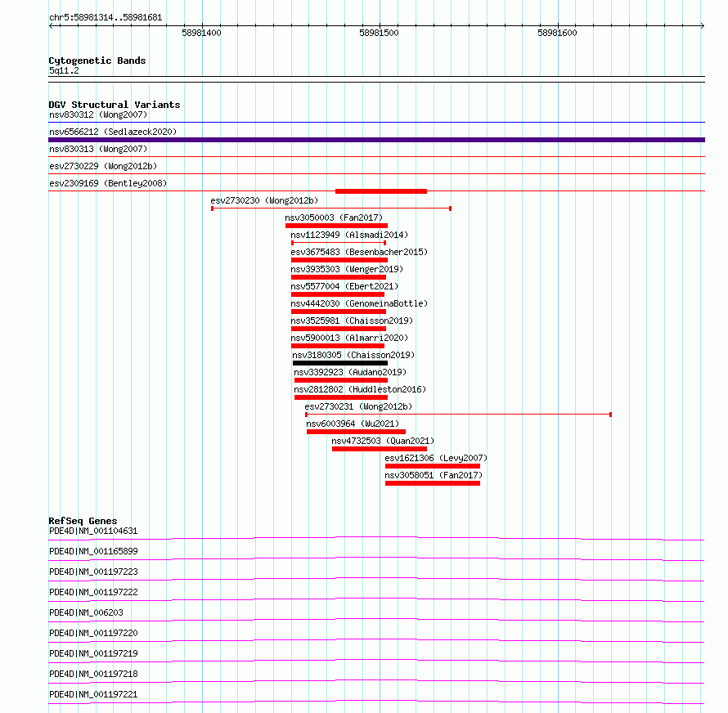Screen dimensions: 728x713
Task: Click the black nsv3180305 variant bar
Action: point(340,363)
